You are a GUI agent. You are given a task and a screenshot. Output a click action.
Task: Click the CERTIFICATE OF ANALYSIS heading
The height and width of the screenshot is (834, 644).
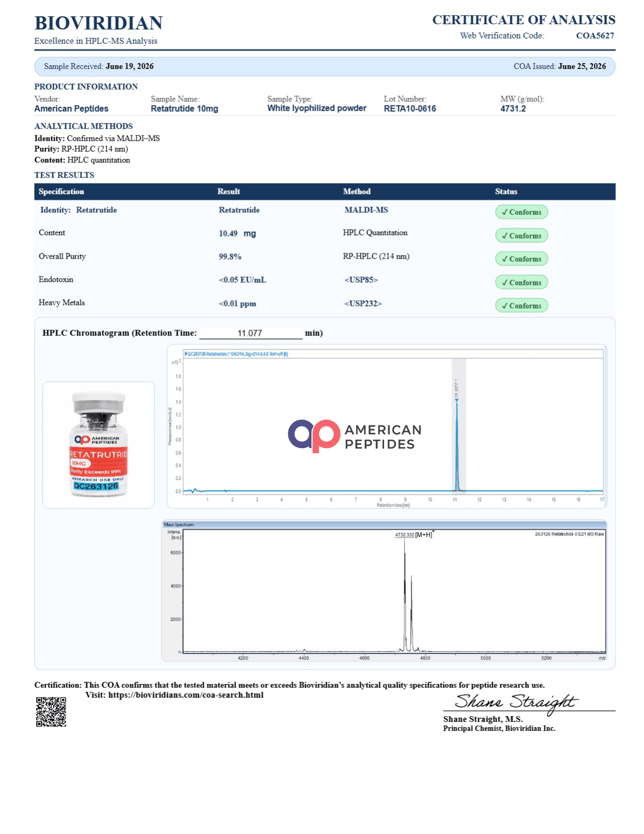coord(524,20)
